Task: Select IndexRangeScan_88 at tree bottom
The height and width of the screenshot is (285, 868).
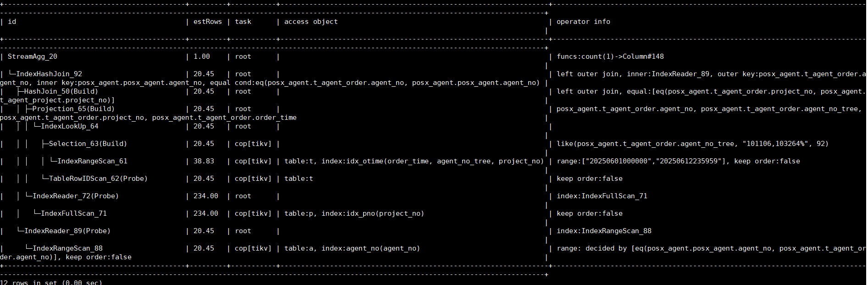Action: 67,248
